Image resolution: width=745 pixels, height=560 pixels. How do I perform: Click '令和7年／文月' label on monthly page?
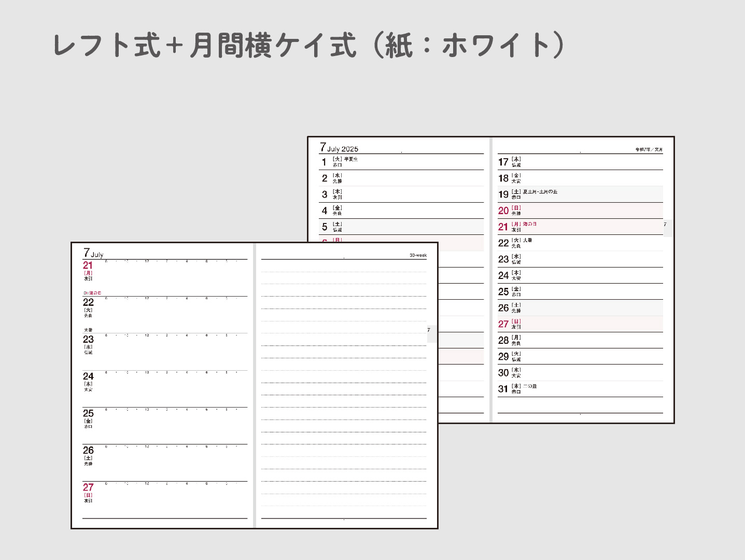(x=649, y=149)
